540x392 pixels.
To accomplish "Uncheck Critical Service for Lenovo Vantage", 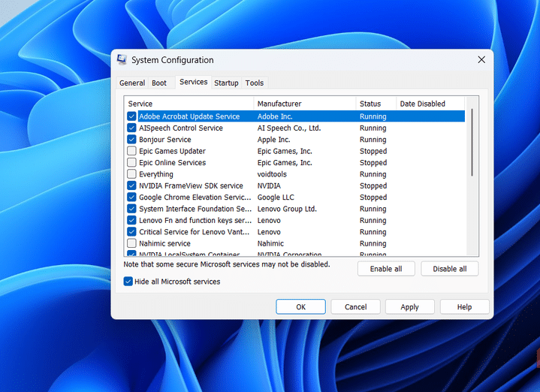I will tap(131, 232).
